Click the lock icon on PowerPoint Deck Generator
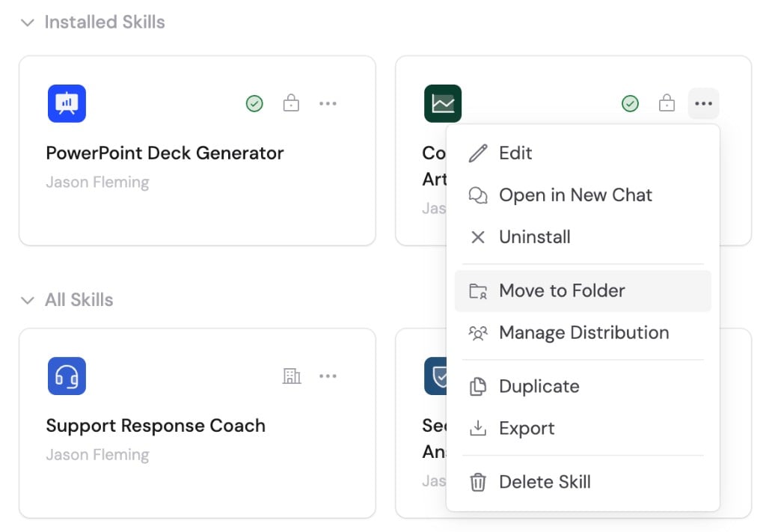The image size is (766, 532). 291,103
